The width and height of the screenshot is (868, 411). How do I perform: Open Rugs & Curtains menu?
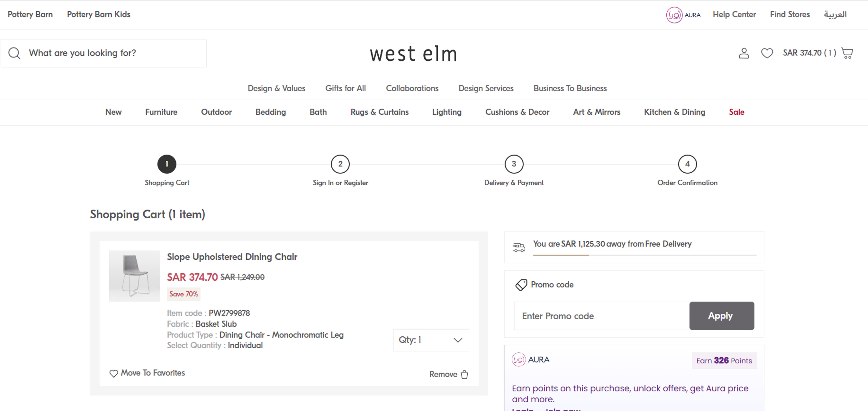point(380,112)
